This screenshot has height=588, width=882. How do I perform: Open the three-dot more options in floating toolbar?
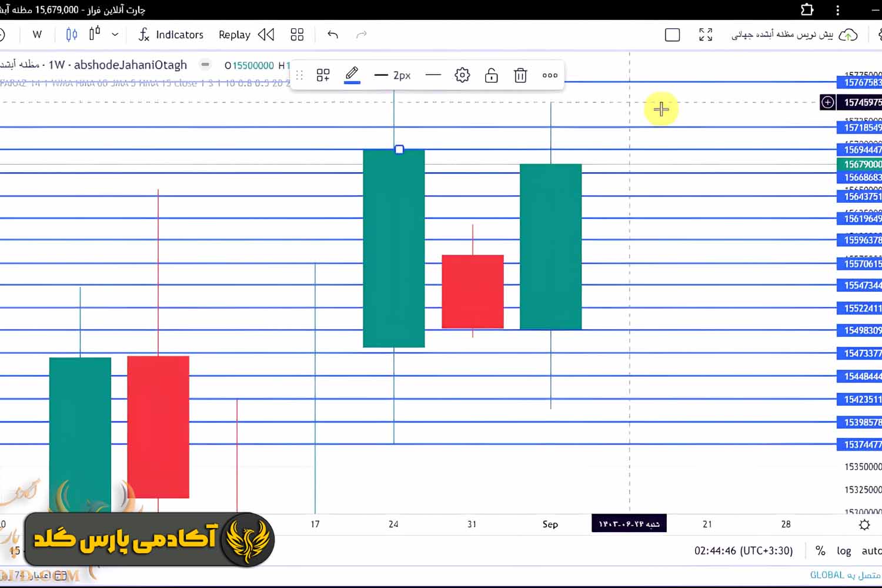pyautogui.click(x=550, y=75)
